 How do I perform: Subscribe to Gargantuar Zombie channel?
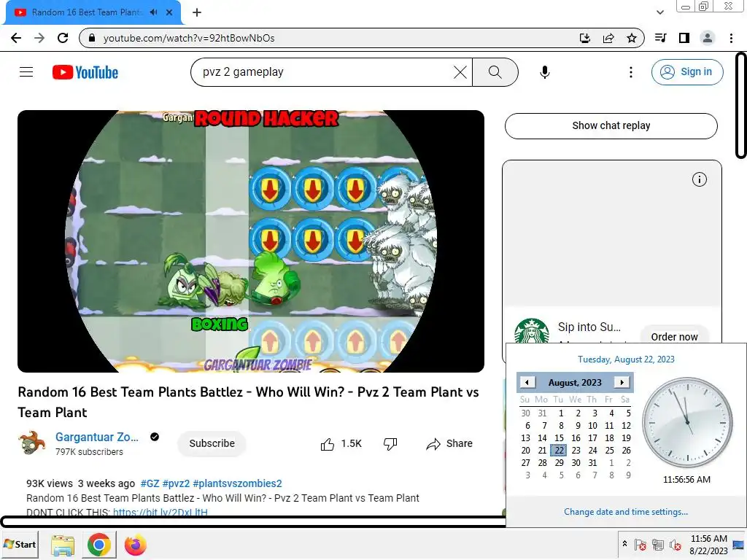(212, 443)
